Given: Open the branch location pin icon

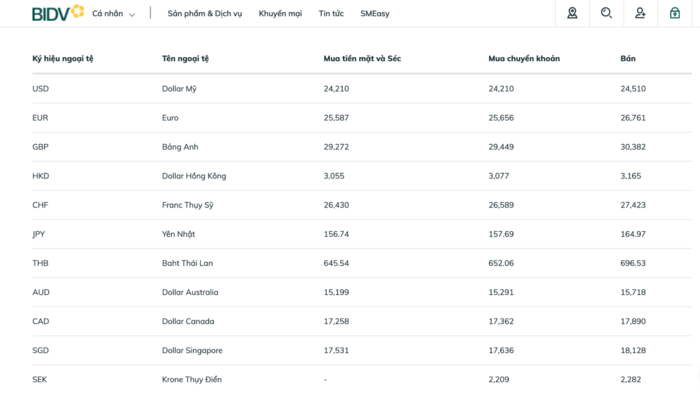Looking at the screenshot, I should click(x=572, y=13).
